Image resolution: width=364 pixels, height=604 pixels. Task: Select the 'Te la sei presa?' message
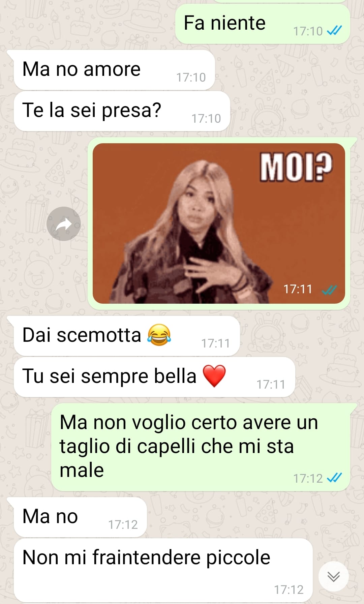(122, 111)
